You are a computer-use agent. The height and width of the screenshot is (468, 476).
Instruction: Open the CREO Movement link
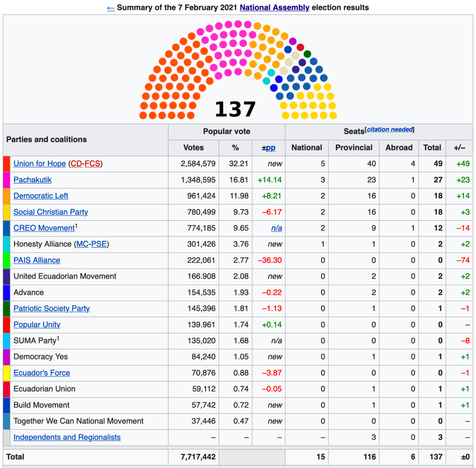[44, 228]
